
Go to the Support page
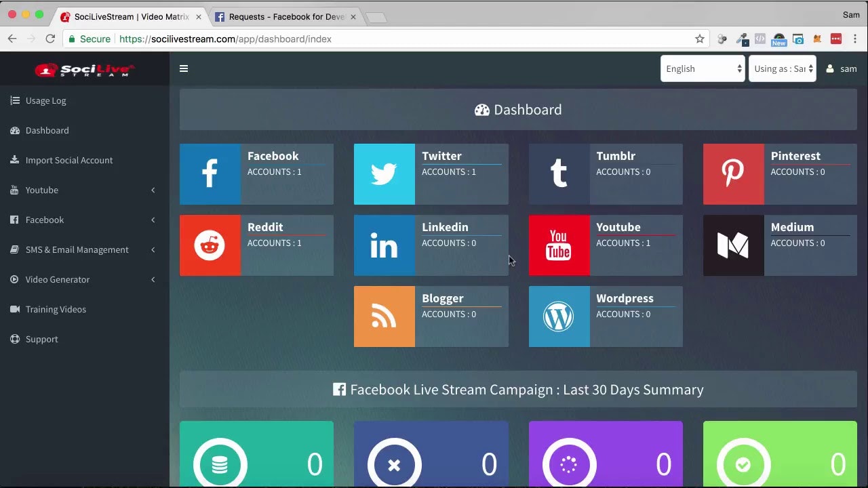(41, 339)
